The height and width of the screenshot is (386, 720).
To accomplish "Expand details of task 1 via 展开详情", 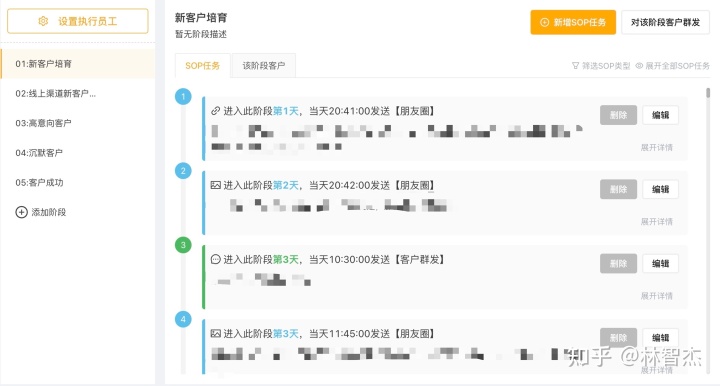I will click(657, 147).
